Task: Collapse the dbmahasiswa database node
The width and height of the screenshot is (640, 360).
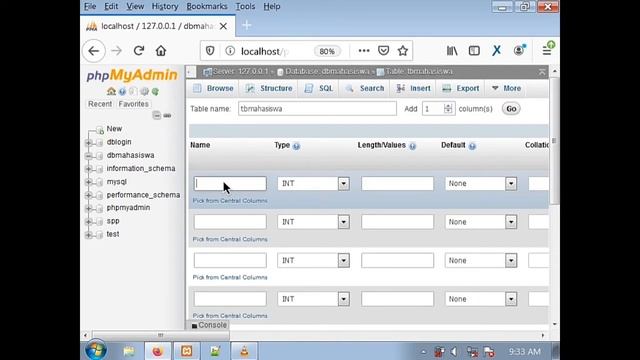Action: [x=88, y=156]
